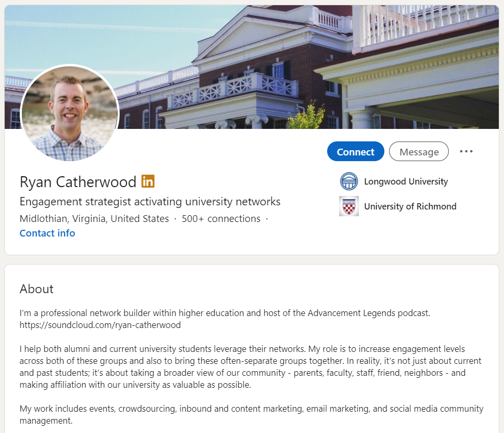Click the Engagement strategist headline text
Viewport: 504px width, 433px height.
coord(150,202)
